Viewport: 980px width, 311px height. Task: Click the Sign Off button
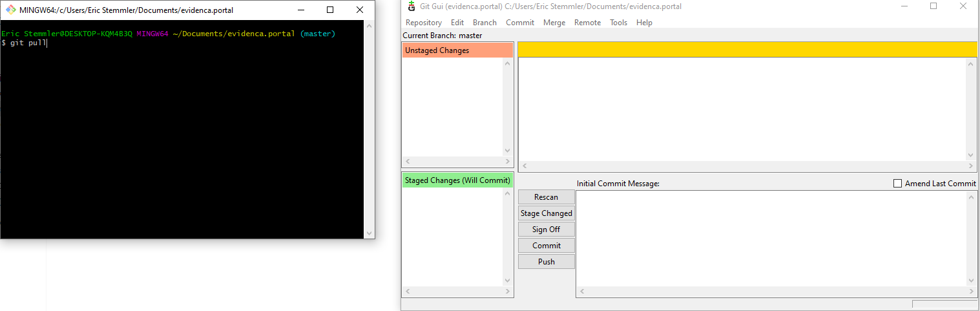tap(546, 230)
